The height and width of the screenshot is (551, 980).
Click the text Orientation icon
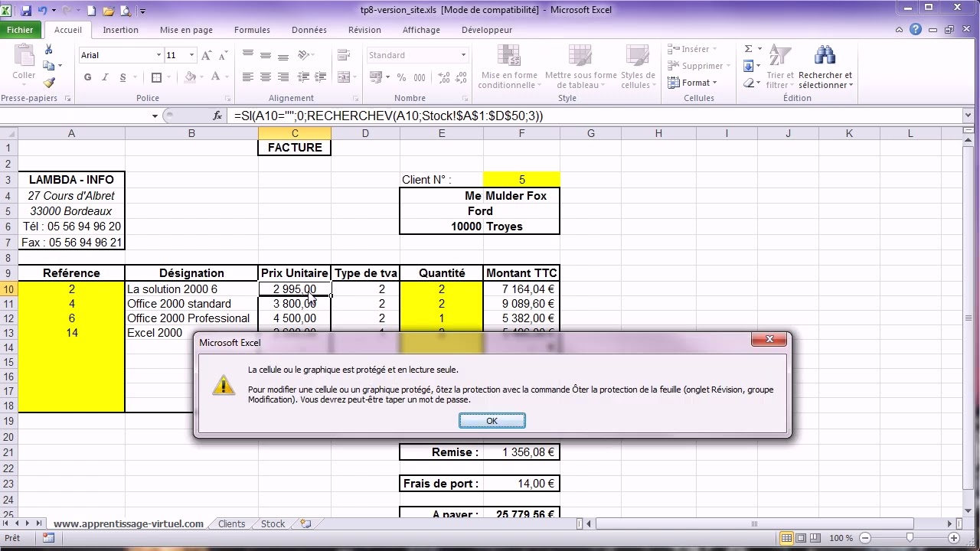click(x=304, y=55)
